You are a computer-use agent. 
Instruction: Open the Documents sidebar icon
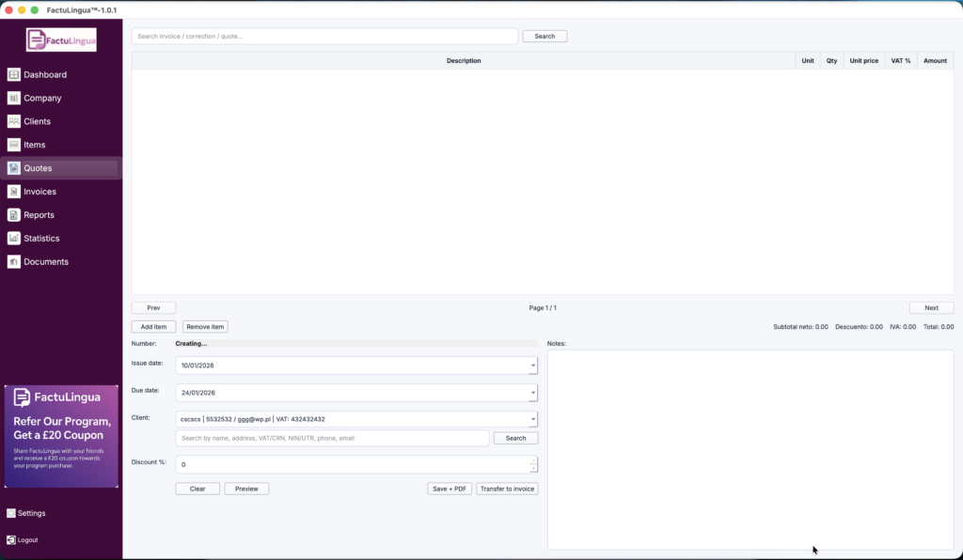point(14,262)
